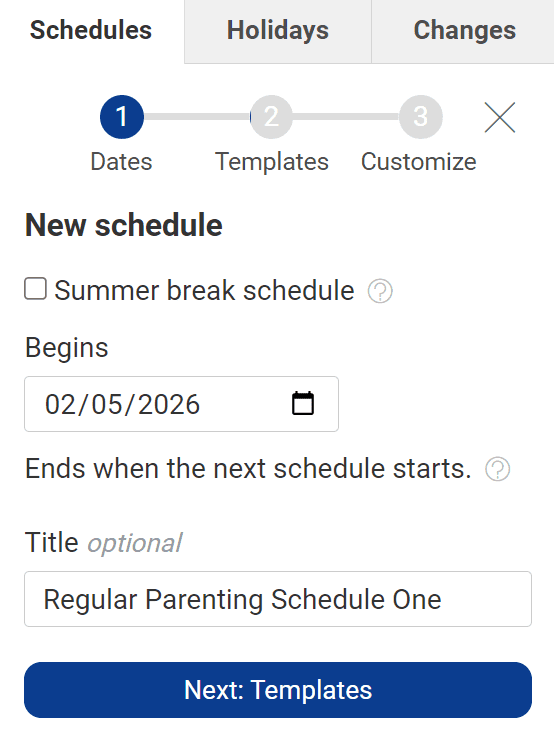Open the Changes tab
The height and width of the screenshot is (741, 554).
(x=464, y=31)
